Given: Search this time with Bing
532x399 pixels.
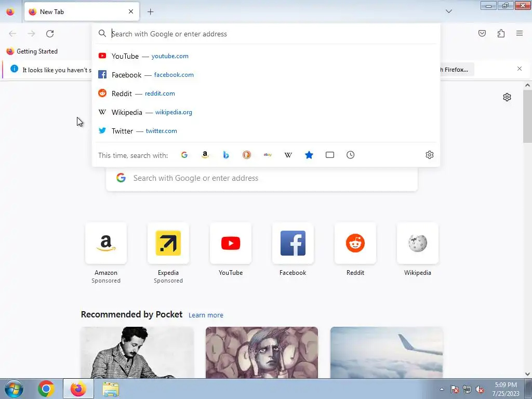Looking at the screenshot, I should (x=226, y=155).
